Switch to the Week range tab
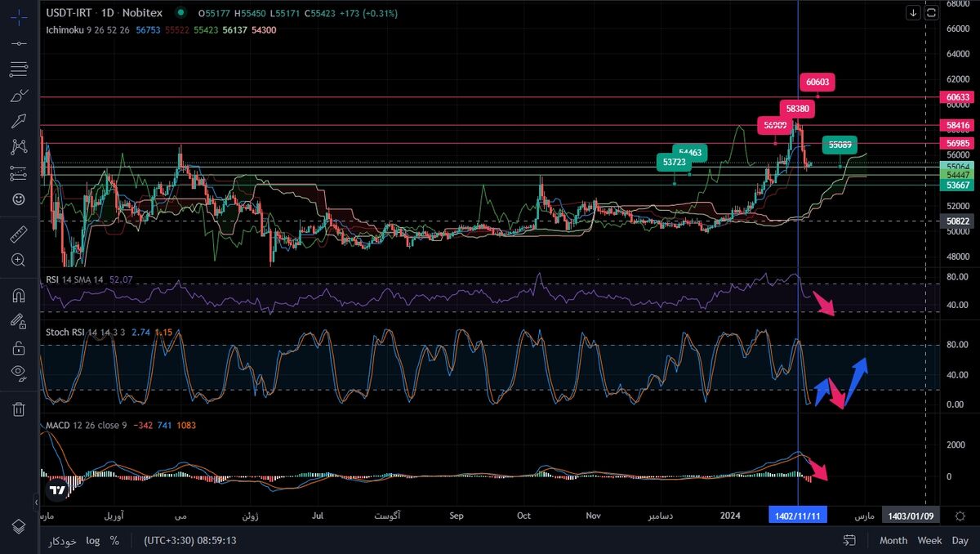Image resolution: width=980 pixels, height=554 pixels. (x=929, y=541)
